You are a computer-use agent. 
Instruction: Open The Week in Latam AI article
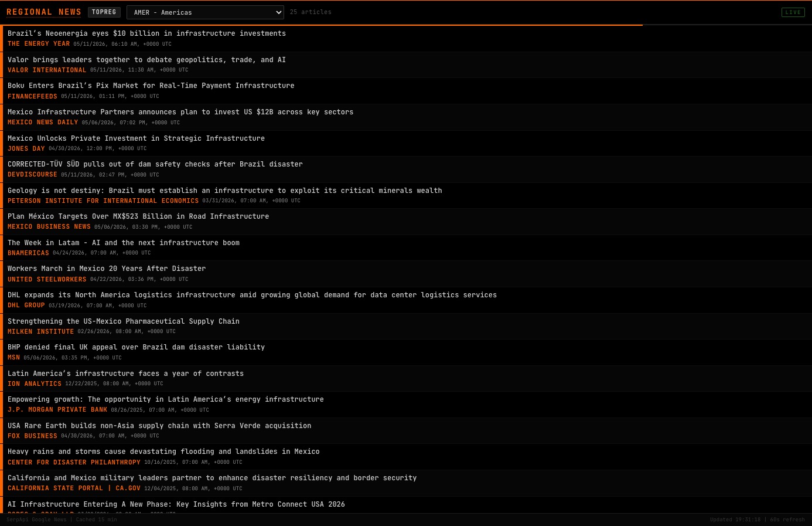[x=124, y=243]
